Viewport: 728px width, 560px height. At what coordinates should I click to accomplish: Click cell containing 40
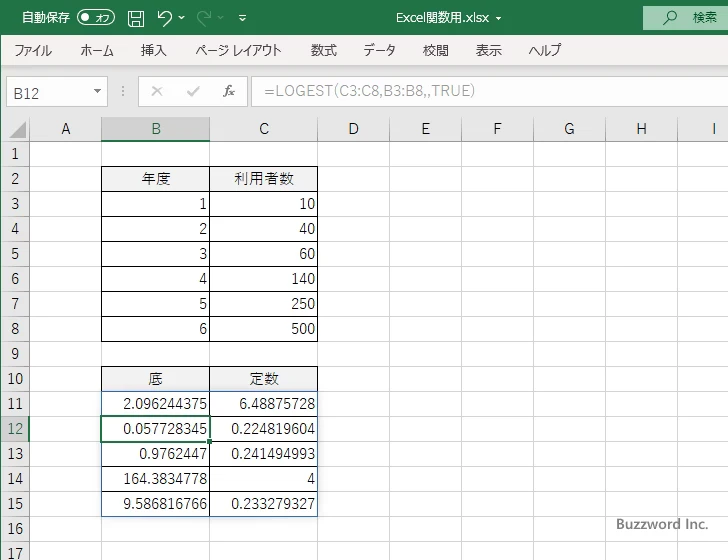point(264,229)
